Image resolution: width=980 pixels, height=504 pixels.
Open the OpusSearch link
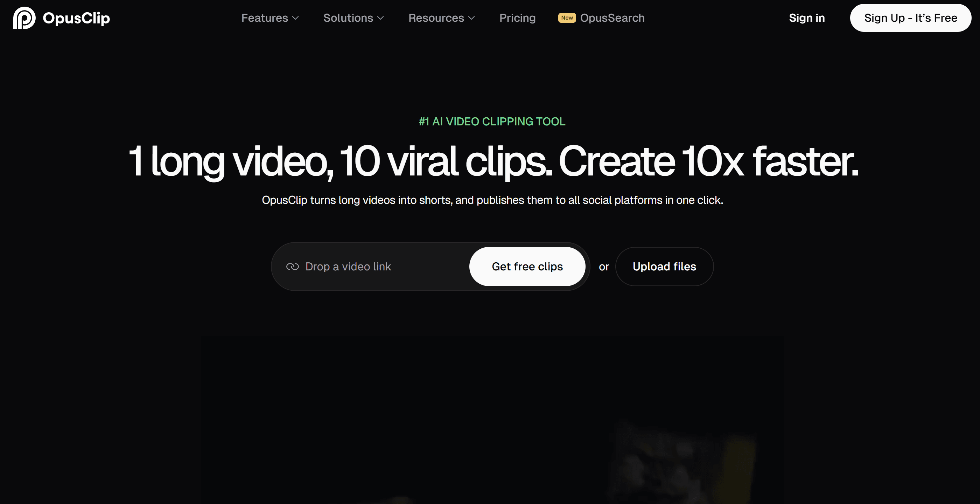point(612,18)
